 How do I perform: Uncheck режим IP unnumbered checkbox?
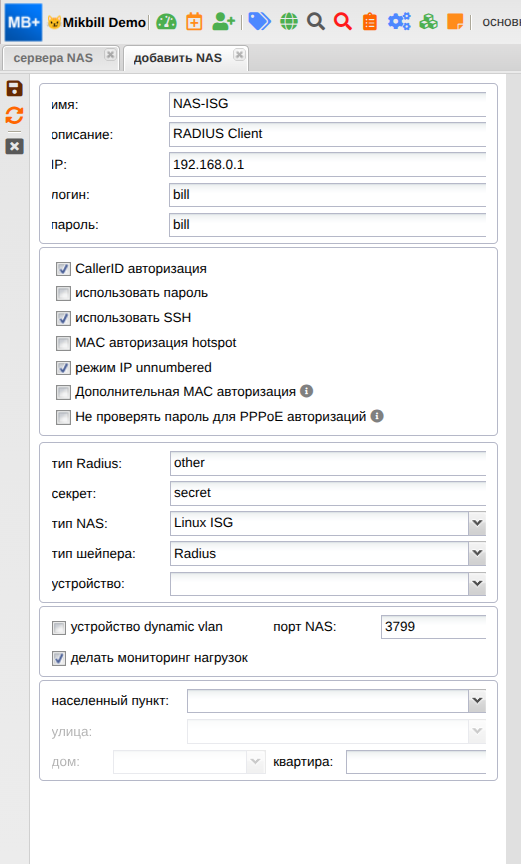click(x=63, y=368)
